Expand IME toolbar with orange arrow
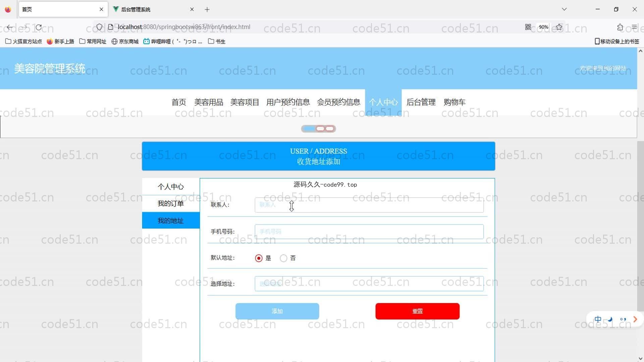The image size is (644, 362). (x=635, y=319)
